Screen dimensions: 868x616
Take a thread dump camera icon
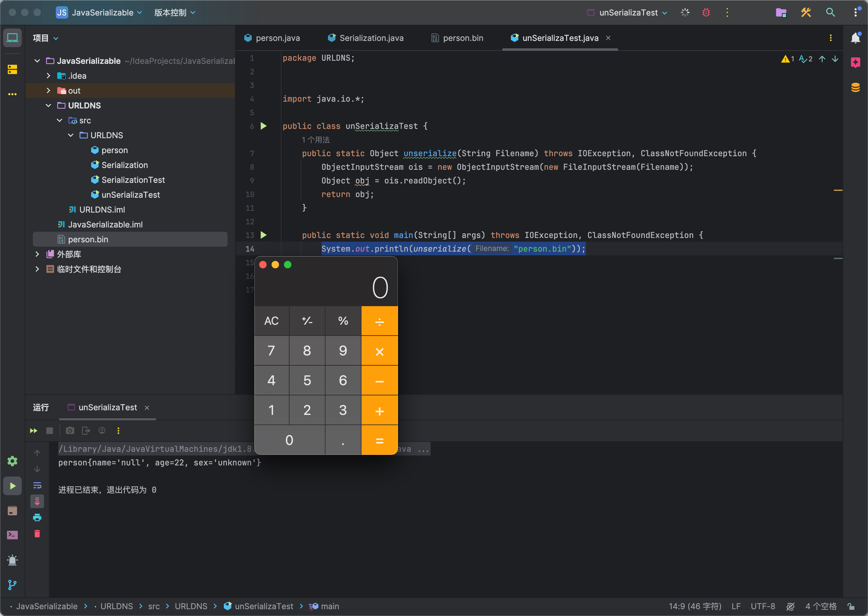click(x=70, y=430)
